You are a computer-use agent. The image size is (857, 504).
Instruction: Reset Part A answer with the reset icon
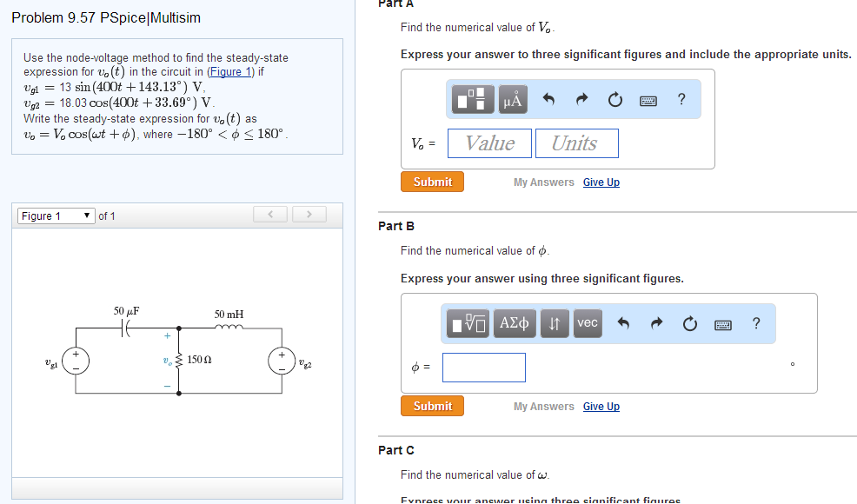tap(615, 99)
